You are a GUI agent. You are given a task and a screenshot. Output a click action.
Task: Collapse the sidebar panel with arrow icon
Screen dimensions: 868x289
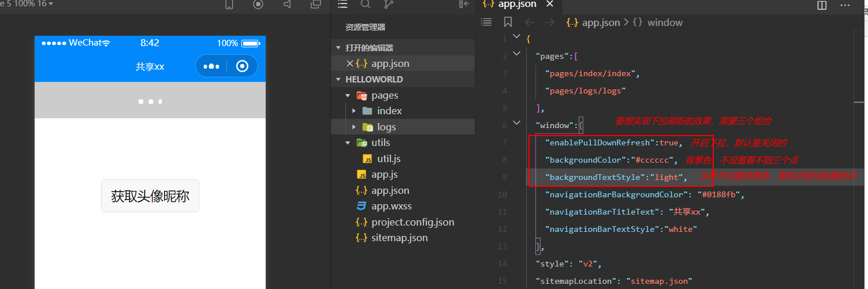464,4
